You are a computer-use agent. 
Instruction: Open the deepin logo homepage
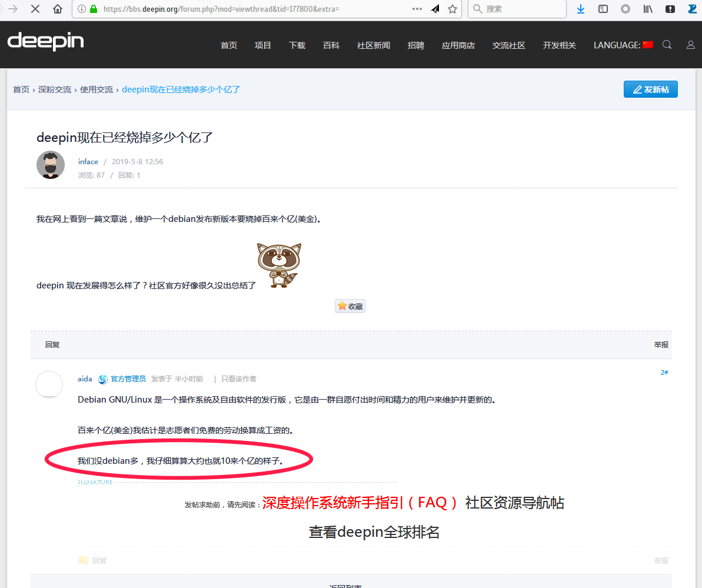46,41
